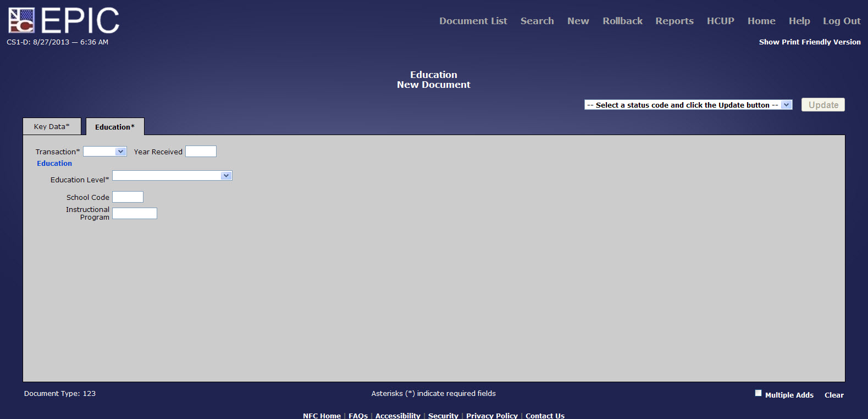Screen dimensions: 868x419
Task: Click the Clear link
Action: [x=834, y=395]
